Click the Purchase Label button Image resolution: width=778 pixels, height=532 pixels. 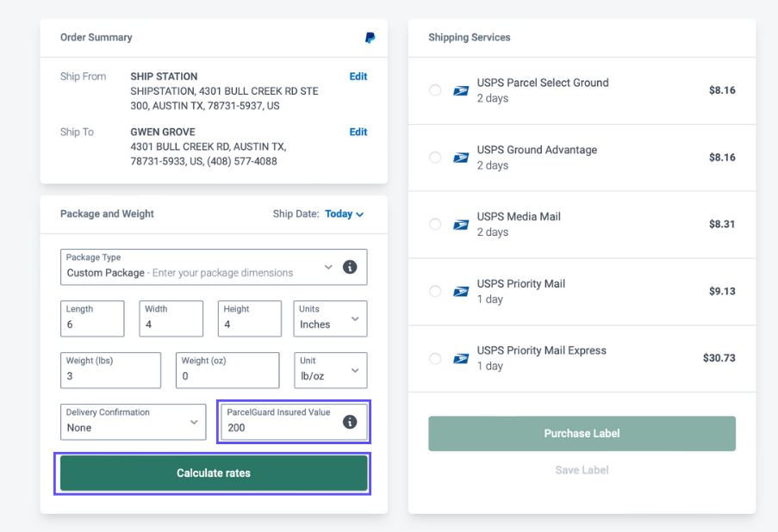point(582,433)
